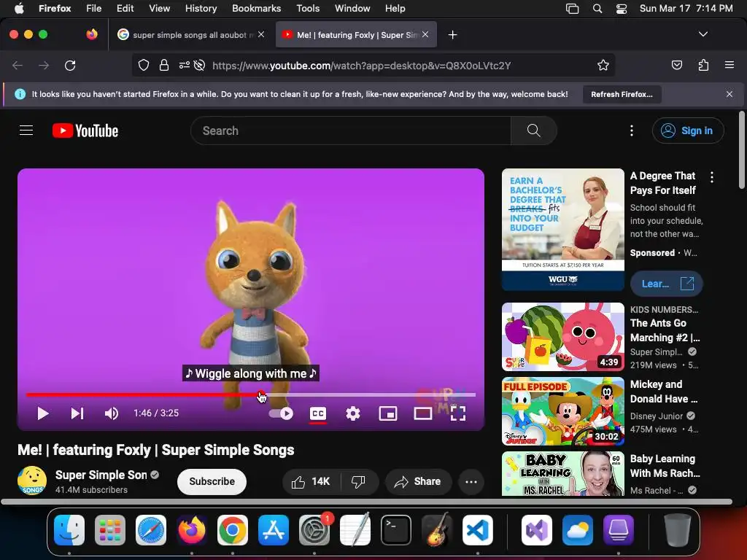Open Super Simple Songs channel avatar
747x560 pixels.
[x=32, y=481]
